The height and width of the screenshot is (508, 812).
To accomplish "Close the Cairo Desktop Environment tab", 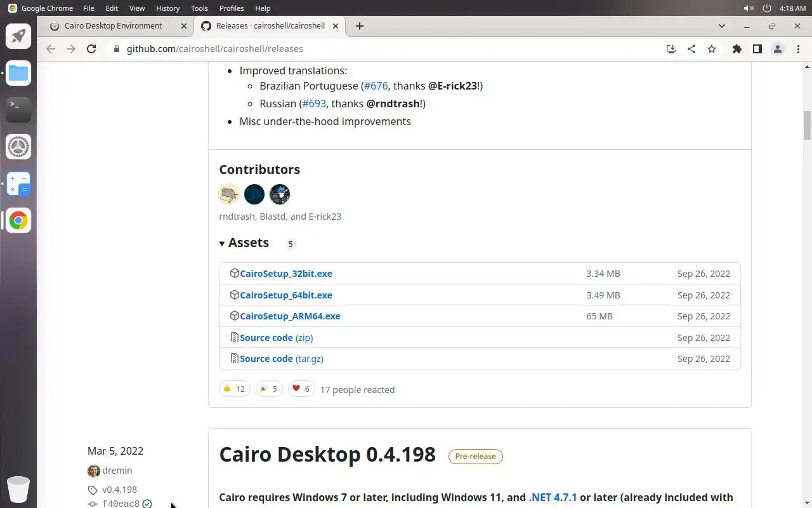I will 184,26.
